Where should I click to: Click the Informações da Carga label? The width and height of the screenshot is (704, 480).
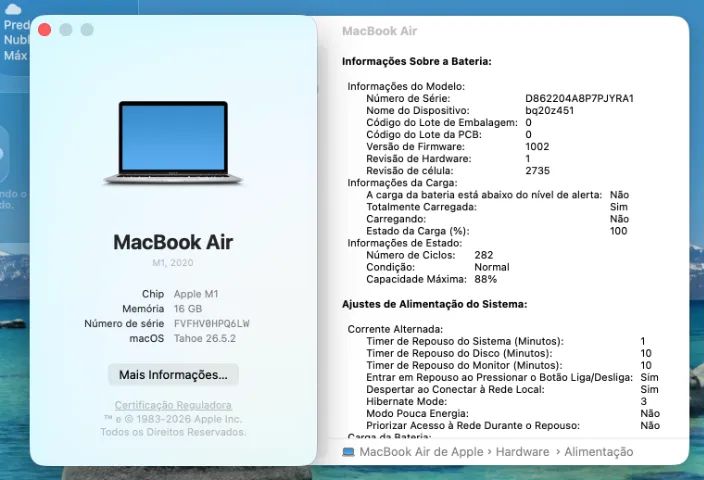point(402,183)
